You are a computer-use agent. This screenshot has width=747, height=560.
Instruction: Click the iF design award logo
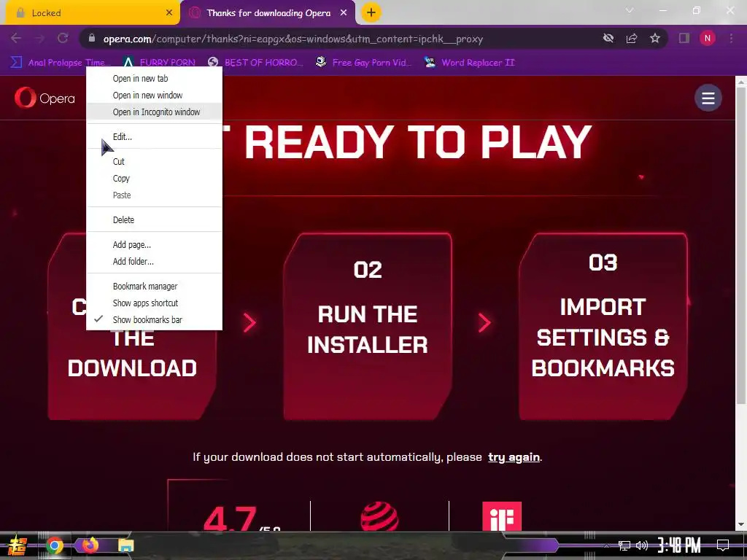502,516
